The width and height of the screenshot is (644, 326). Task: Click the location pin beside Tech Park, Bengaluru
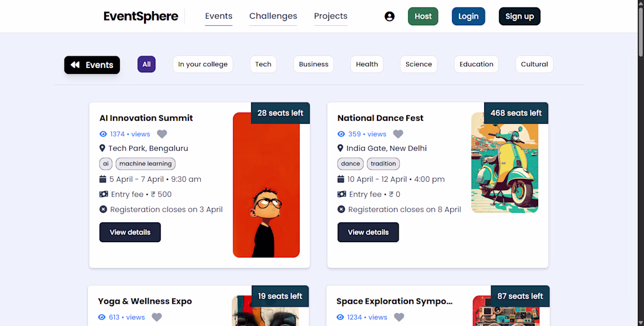pos(102,148)
